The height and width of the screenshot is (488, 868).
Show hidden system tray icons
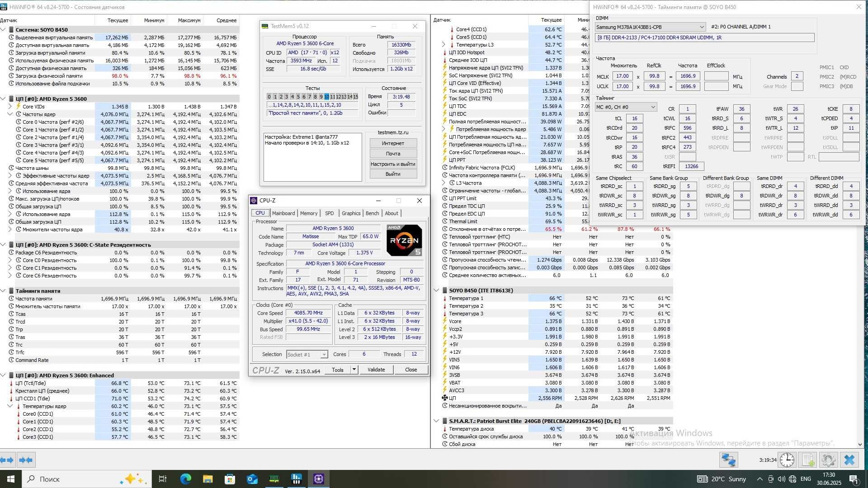759,479
